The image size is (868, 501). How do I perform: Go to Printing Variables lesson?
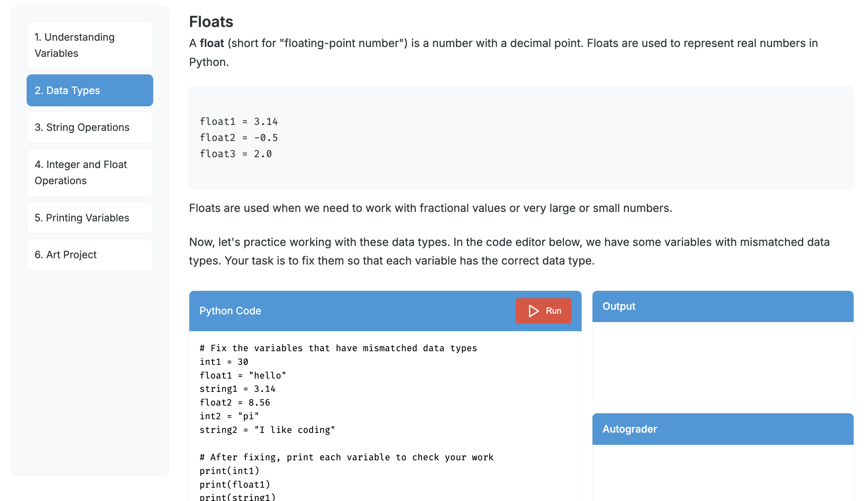coord(89,218)
